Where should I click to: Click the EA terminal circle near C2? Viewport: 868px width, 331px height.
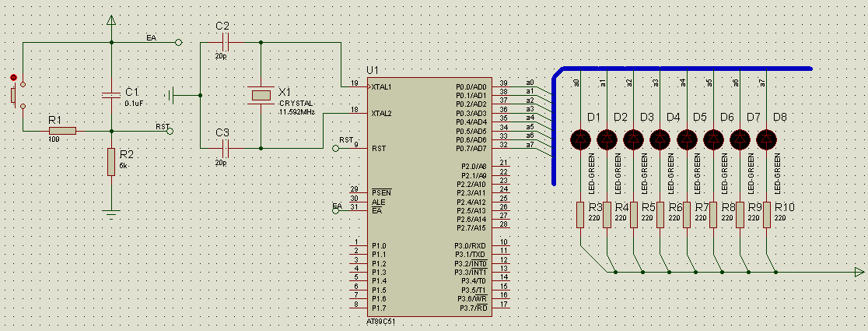click(x=179, y=44)
